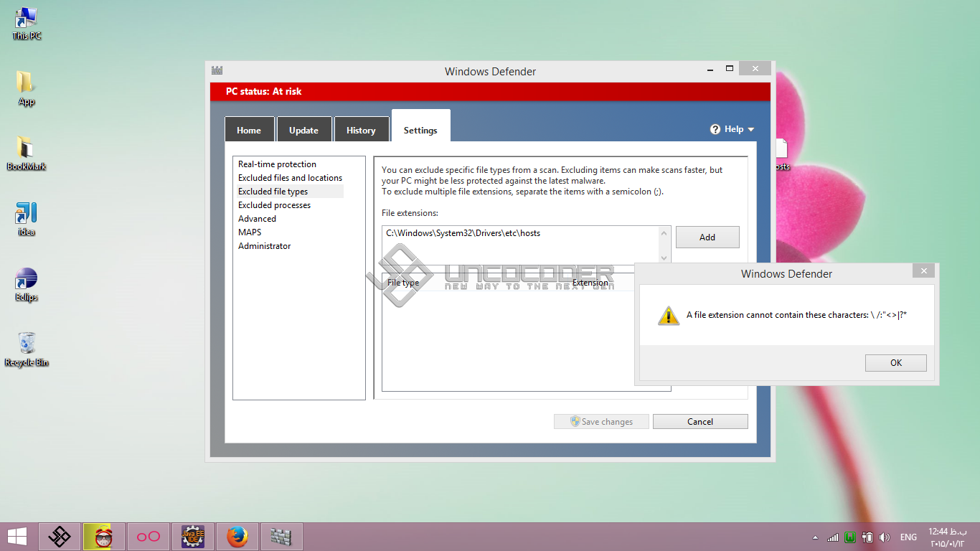Click the 'File extensions:' label
The width and height of the screenshot is (980, 551).
410,213
